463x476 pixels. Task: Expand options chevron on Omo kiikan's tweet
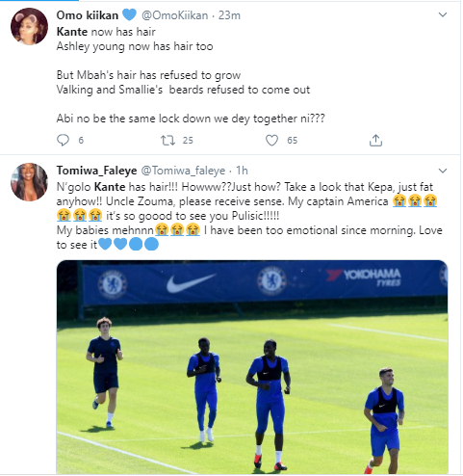point(443,14)
